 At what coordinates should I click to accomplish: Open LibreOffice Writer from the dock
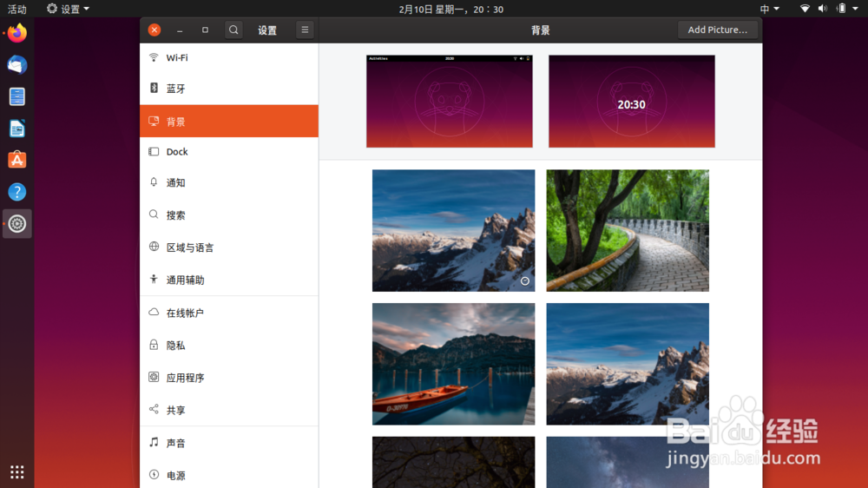17,129
